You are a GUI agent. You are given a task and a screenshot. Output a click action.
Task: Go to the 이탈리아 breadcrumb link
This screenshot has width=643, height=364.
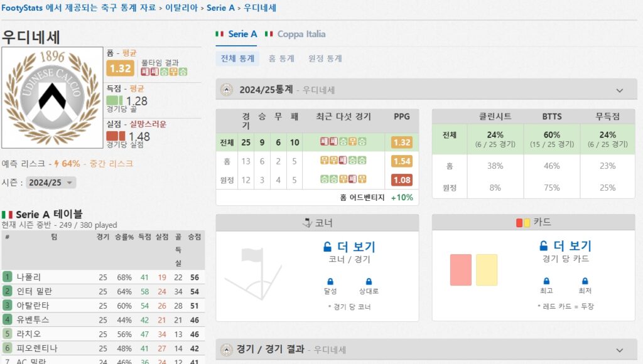click(x=181, y=8)
